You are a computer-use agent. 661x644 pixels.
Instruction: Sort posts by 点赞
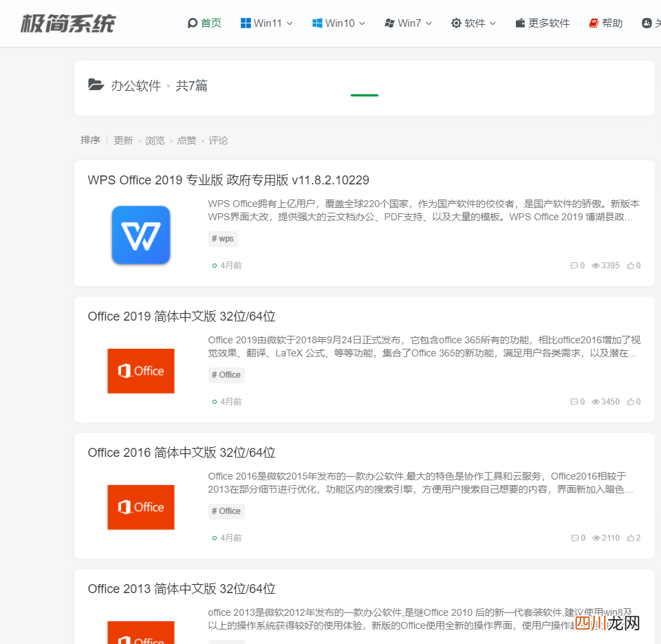pyautogui.click(x=186, y=140)
